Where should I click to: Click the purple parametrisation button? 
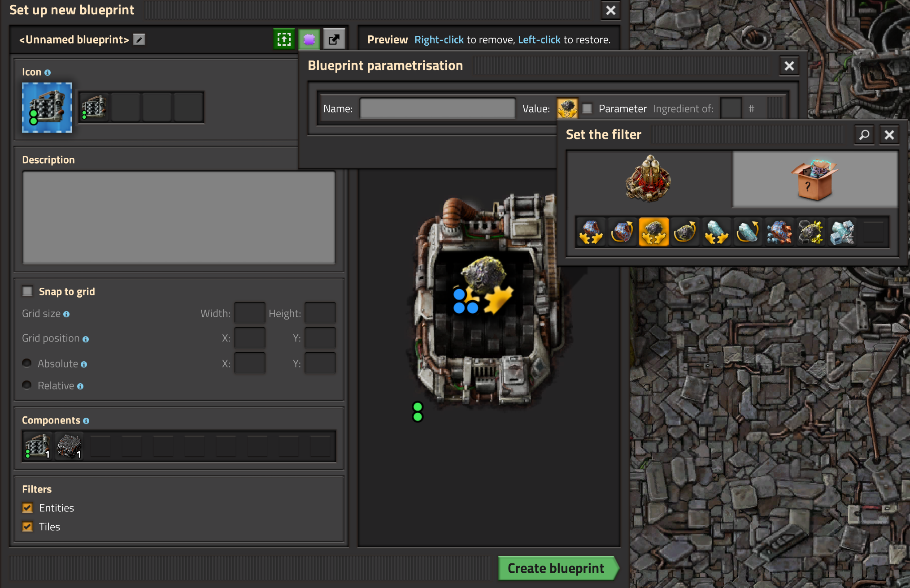pos(309,39)
